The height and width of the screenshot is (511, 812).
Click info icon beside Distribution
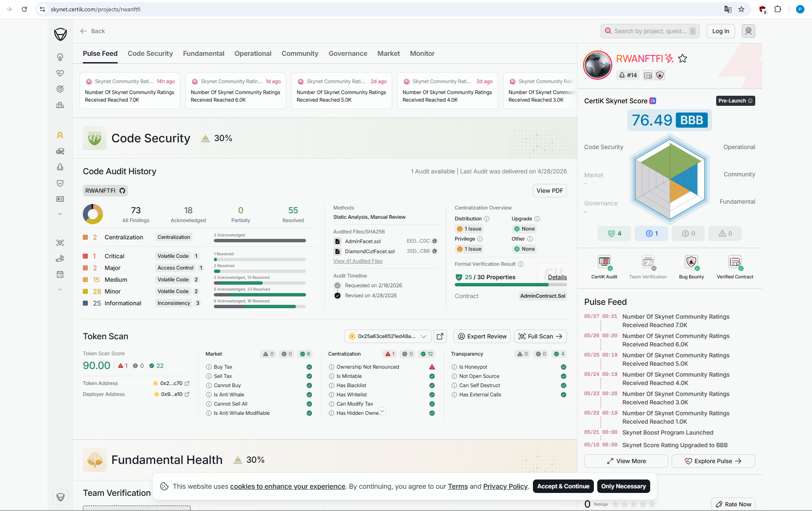(x=487, y=219)
